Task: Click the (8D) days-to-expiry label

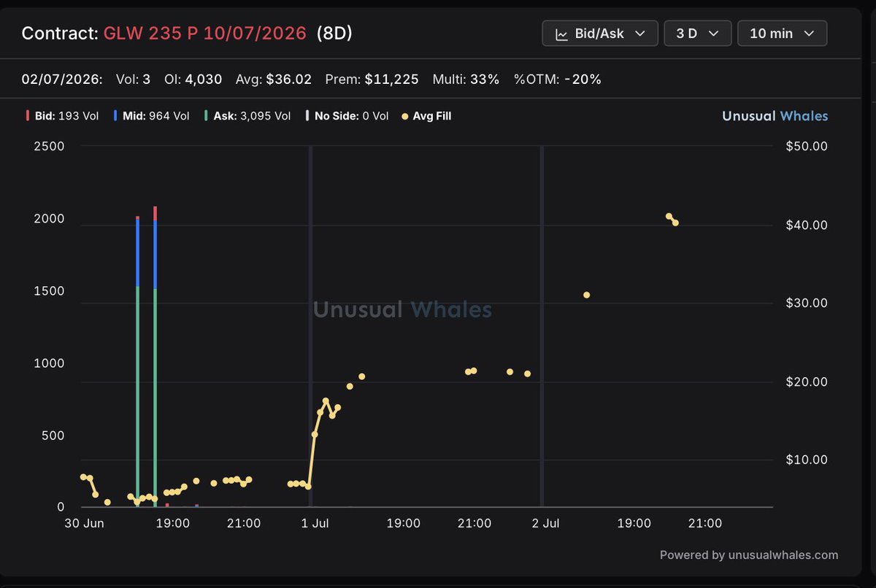Action: click(x=334, y=33)
